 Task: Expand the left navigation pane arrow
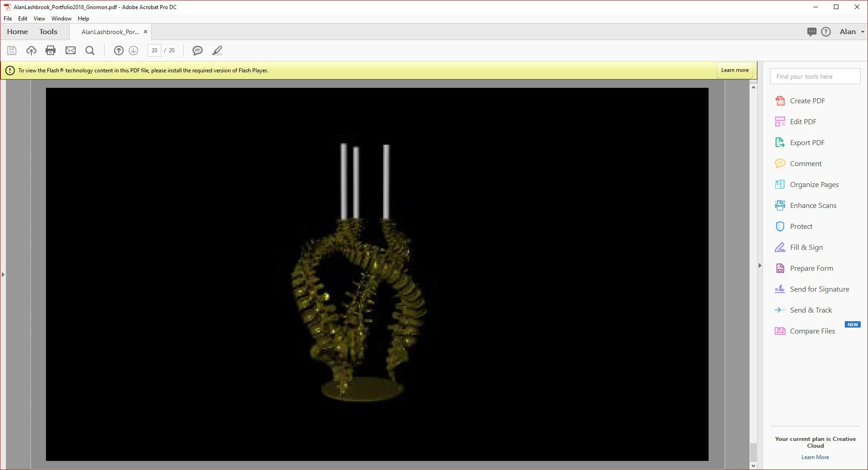[3, 275]
